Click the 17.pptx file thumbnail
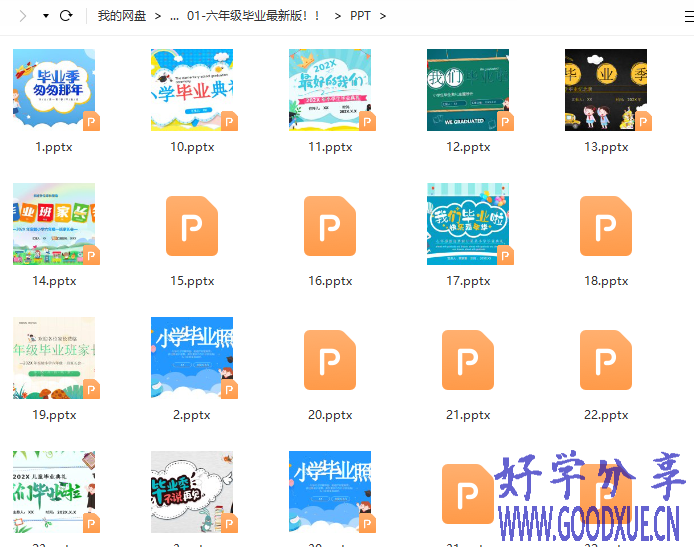Screen dimensions: 694x547 coord(468,224)
